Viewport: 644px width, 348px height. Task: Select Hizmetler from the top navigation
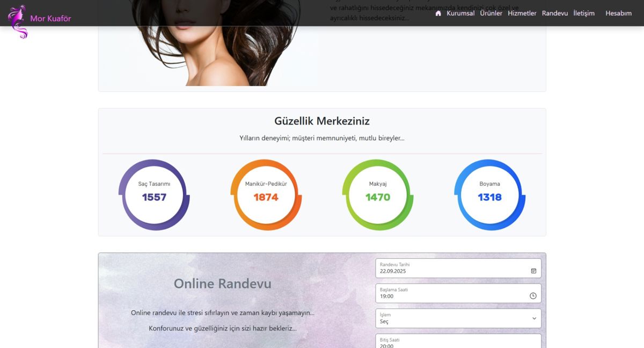coord(522,13)
